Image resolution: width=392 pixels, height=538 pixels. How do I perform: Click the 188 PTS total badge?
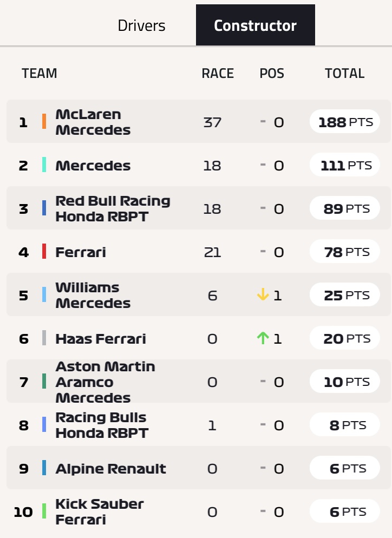345,121
